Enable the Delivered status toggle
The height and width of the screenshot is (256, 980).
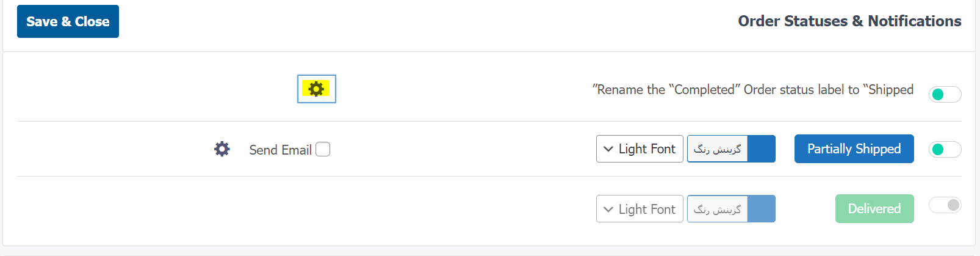[x=945, y=205]
